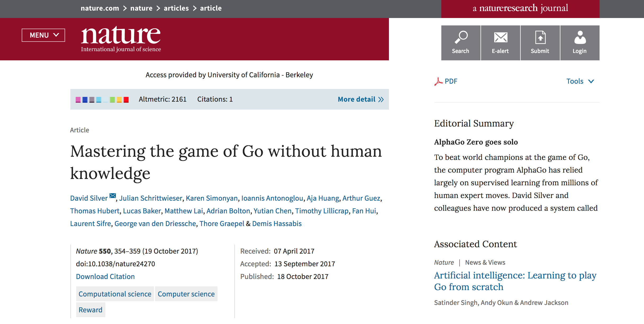Select the Computational science subject tag
The image size is (644, 324).
pyautogui.click(x=115, y=294)
